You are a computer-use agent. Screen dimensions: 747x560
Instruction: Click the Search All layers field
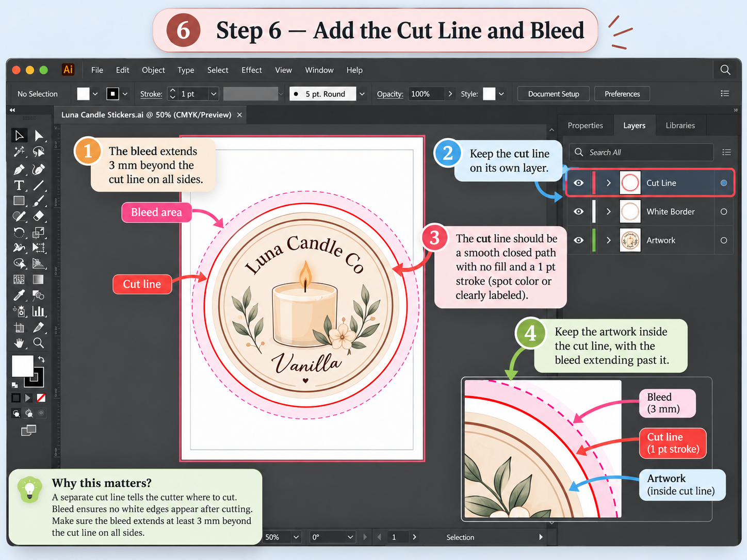pos(641,152)
